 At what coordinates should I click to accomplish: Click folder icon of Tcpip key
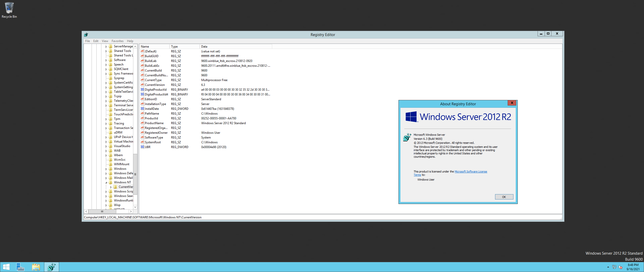(111, 96)
